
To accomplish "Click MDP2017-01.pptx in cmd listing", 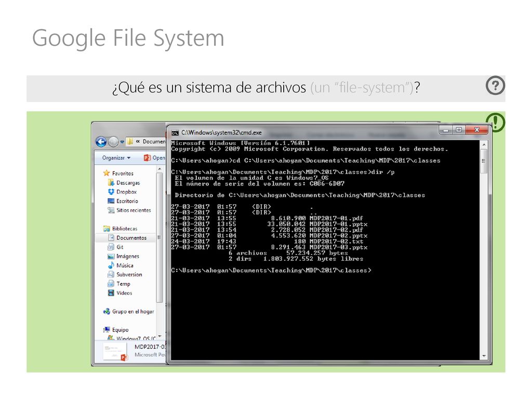I will tap(338, 224).
